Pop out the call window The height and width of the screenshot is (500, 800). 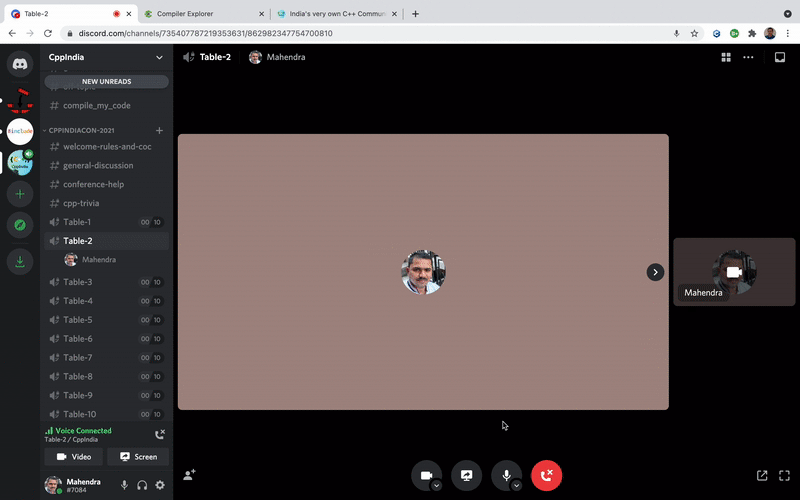pos(762,475)
